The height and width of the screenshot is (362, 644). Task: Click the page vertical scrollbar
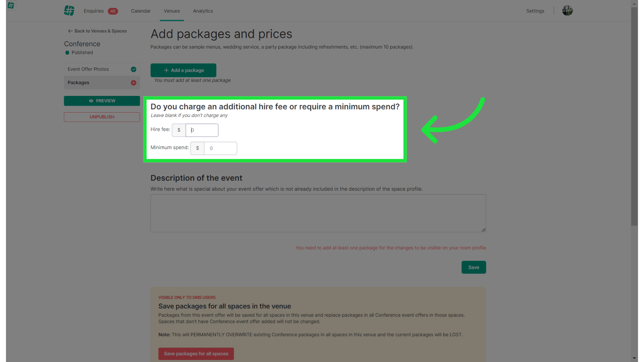pyautogui.click(x=634, y=117)
